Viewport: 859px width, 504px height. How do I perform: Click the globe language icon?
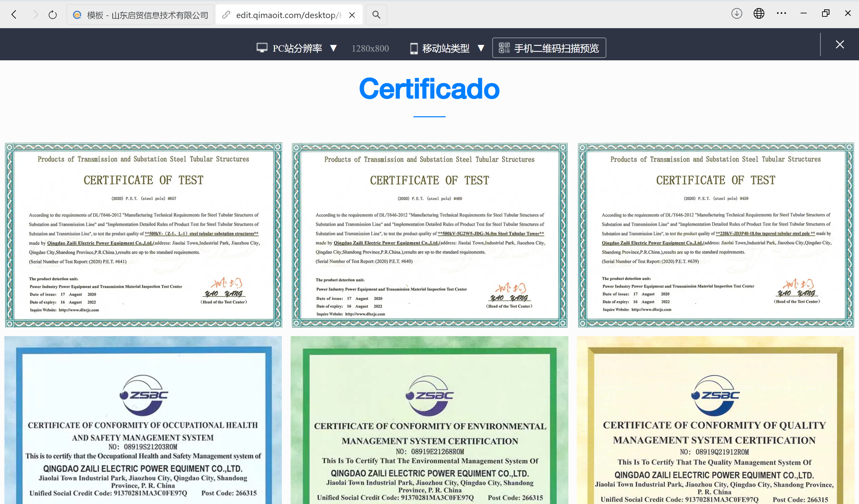pyautogui.click(x=759, y=14)
